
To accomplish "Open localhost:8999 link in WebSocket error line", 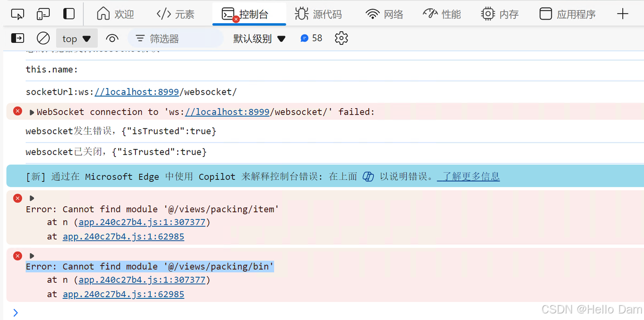I will tap(227, 112).
